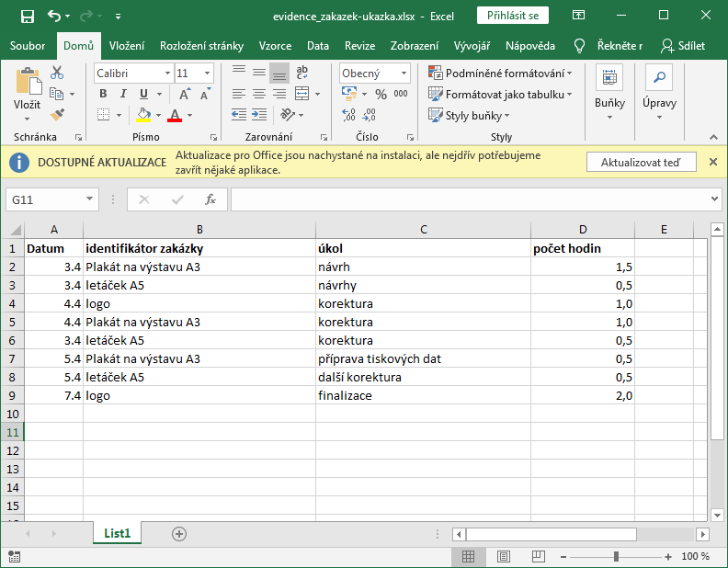Click the Format Painter brush icon
Viewport: 728px width, 568px height.
[x=57, y=115]
